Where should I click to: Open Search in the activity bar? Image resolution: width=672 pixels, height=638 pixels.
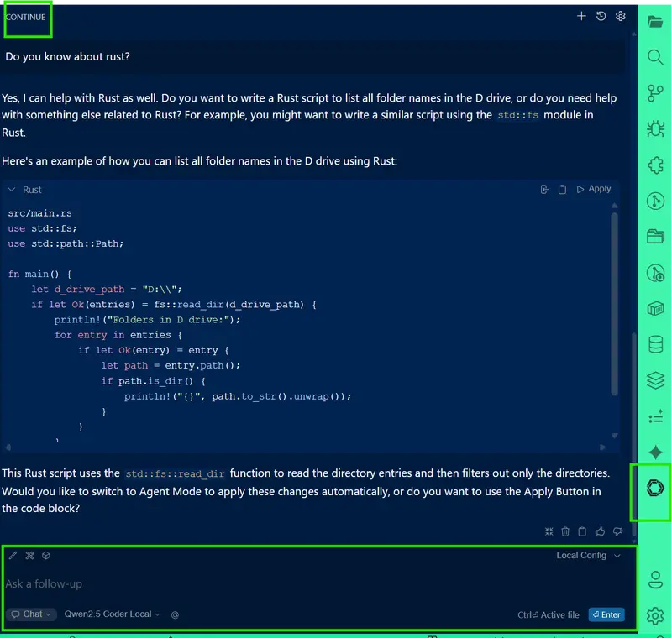(655, 57)
